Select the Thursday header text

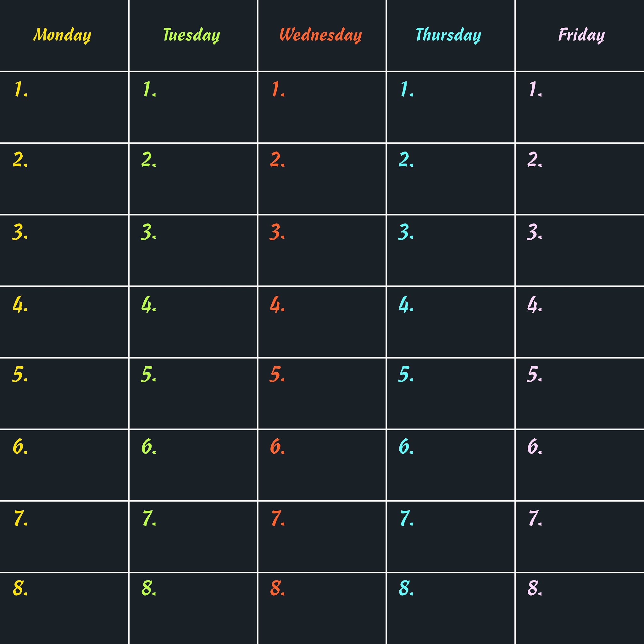click(448, 35)
